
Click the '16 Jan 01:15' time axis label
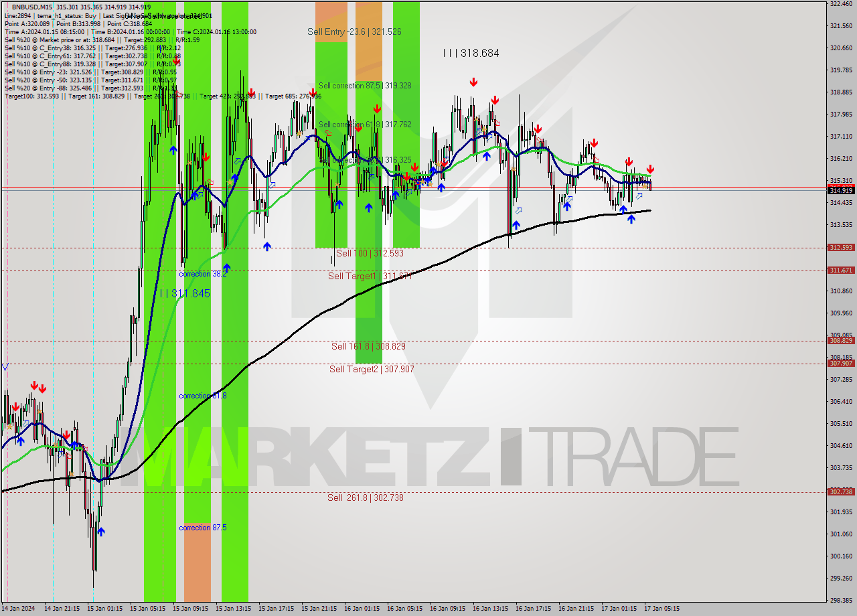click(x=362, y=609)
